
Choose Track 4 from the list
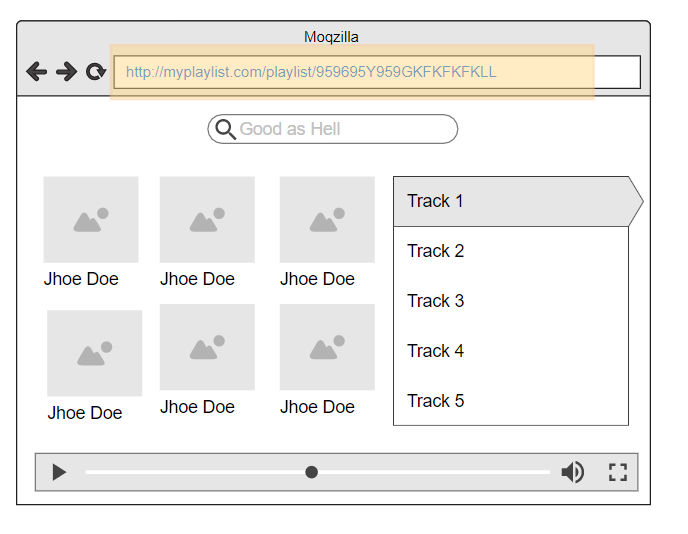[511, 351]
